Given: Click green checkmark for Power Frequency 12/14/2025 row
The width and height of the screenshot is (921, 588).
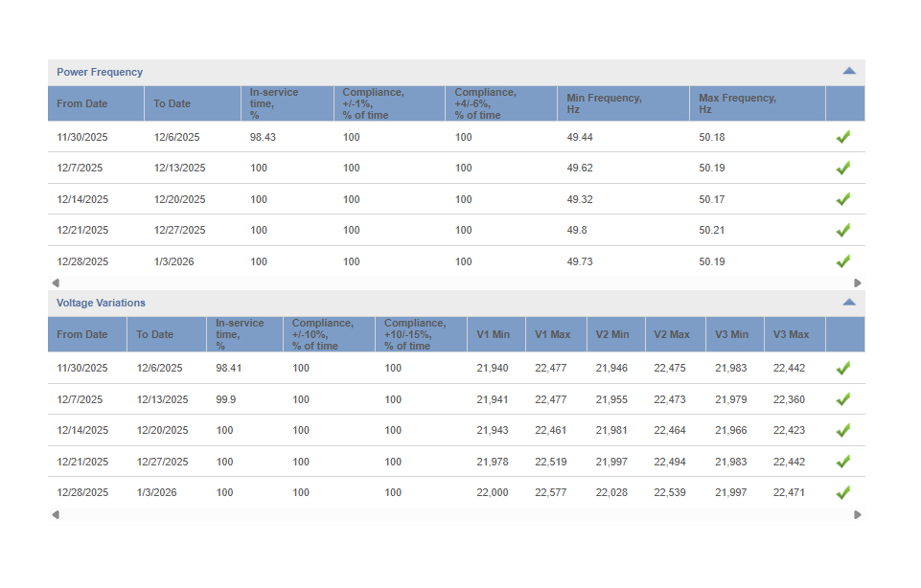Looking at the screenshot, I should (842, 199).
